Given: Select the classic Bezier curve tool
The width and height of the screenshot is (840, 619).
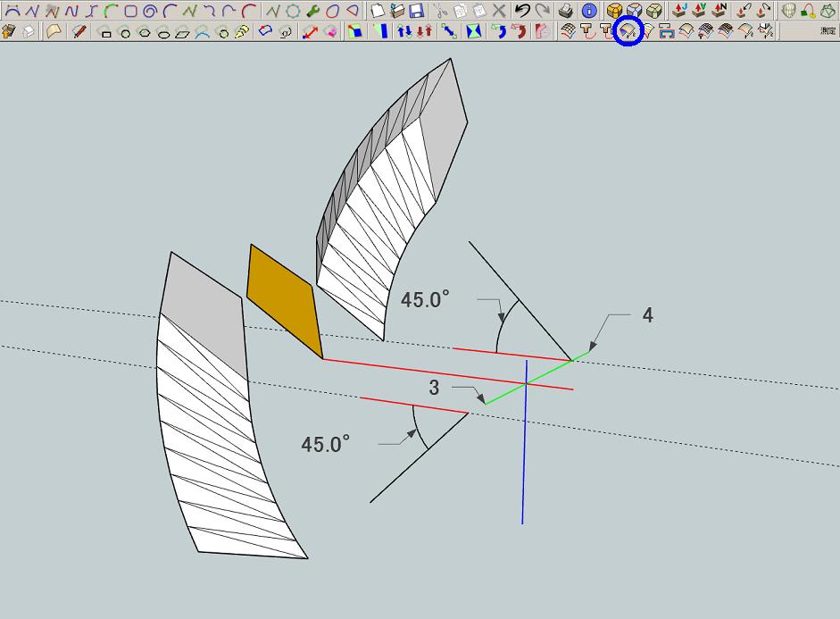Looking at the screenshot, I should coord(12,10).
